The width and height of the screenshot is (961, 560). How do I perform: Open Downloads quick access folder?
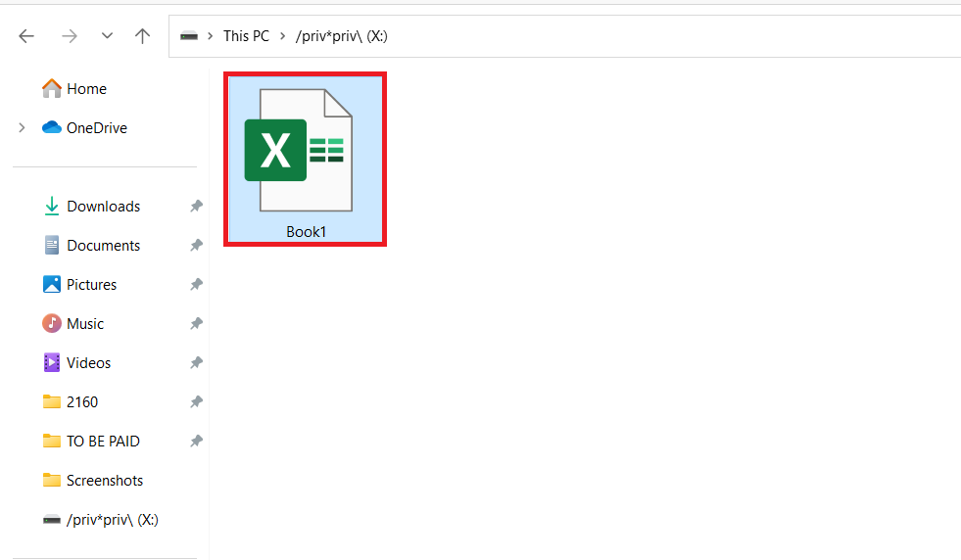click(x=104, y=207)
